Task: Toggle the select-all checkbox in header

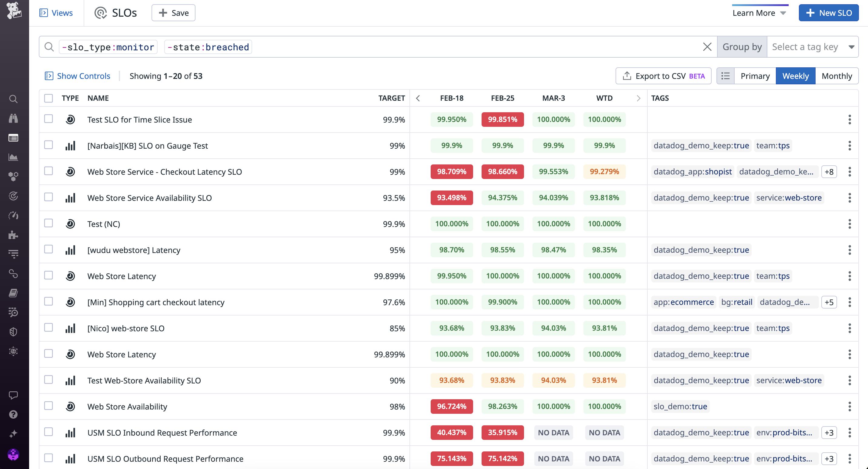Action: pyautogui.click(x=48, y=98)
